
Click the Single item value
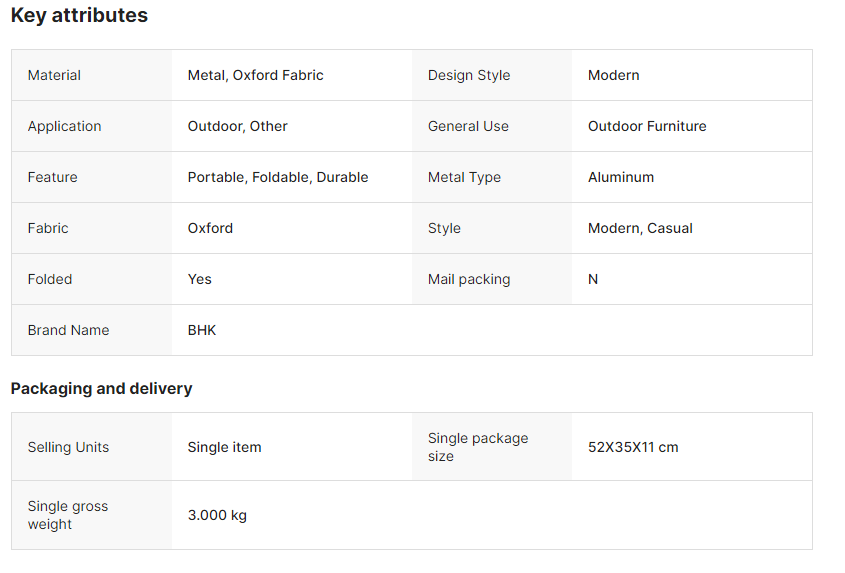(224, 447)
